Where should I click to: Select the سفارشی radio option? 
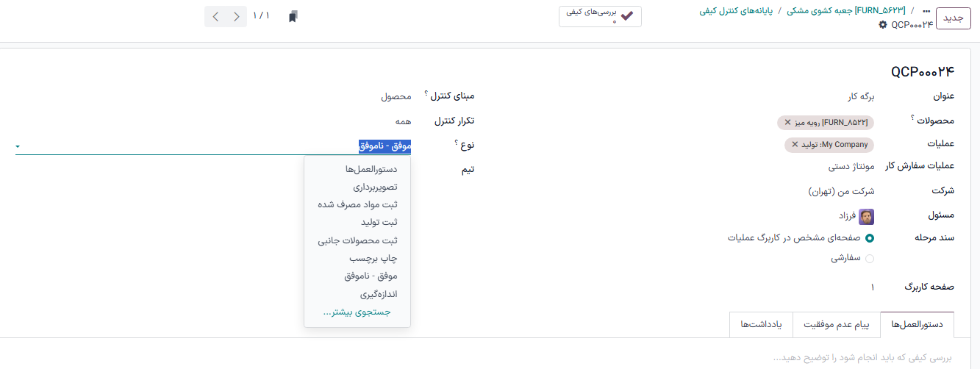870,259
